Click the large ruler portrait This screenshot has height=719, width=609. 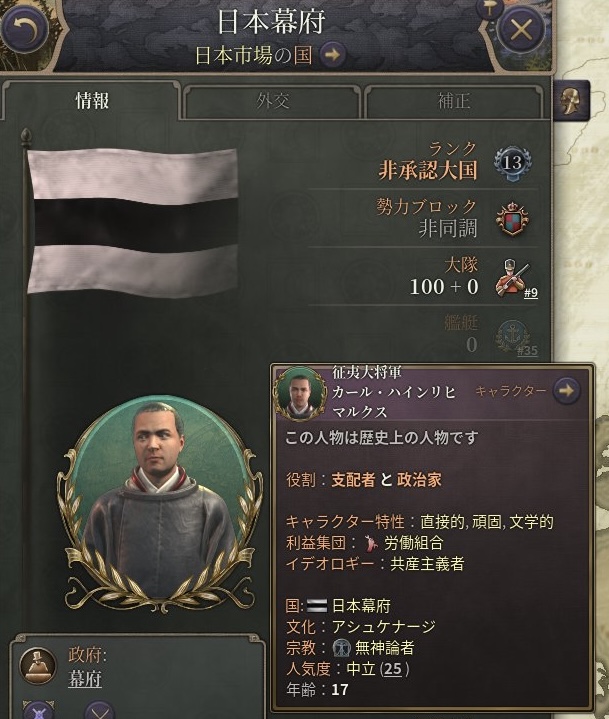coord(158,500)
